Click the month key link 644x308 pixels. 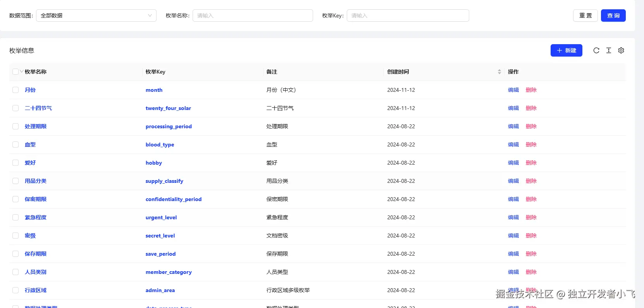click(x=154, y=90)
